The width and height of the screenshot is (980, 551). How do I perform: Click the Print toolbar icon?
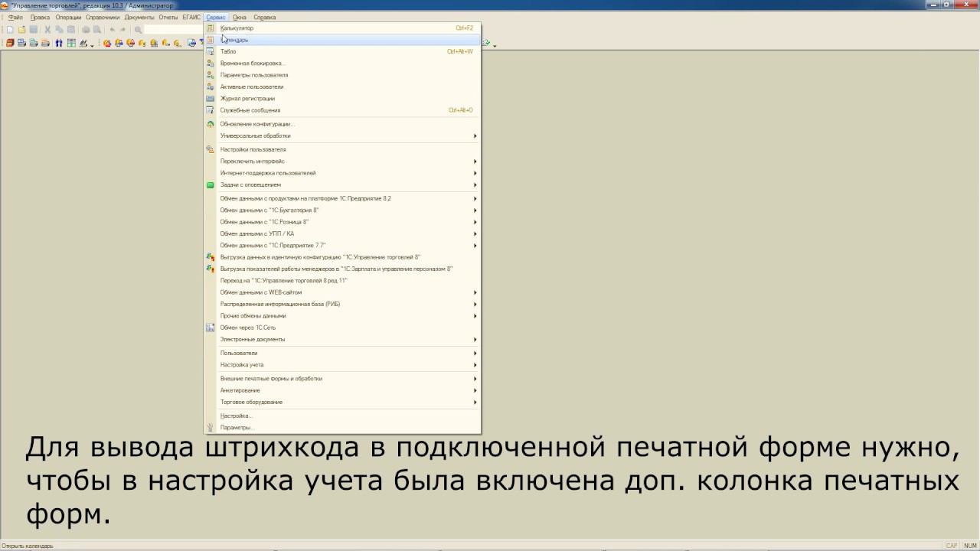[86, 30]
